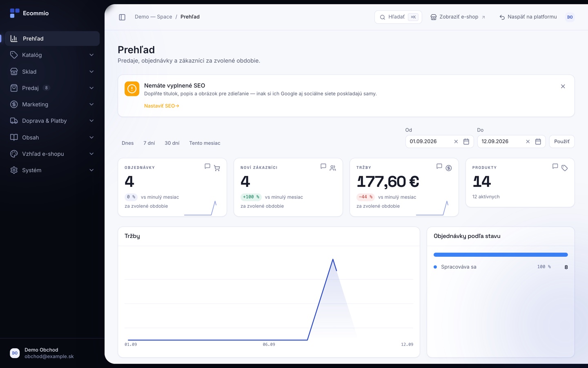588x368 pixels.
Task: Clear the Do date value
Action: click(528, 141)
